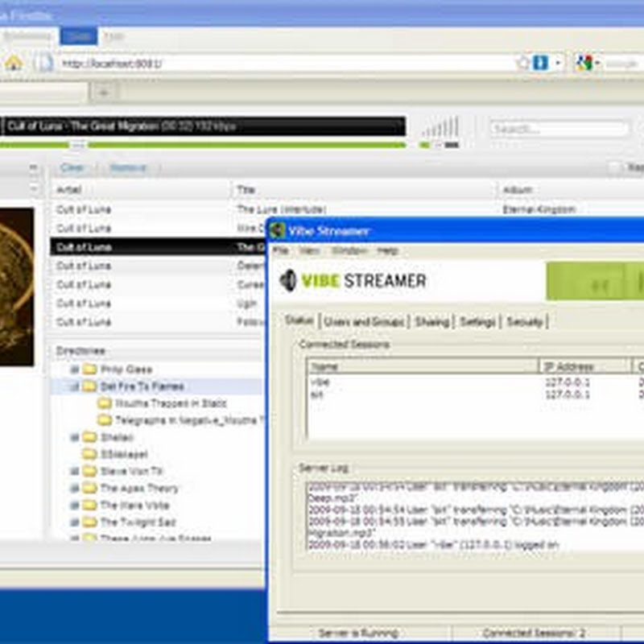The height and width of the screenshot is (644, 644).
Task: Open the Bookmarks menu in Firefox
Action: pos(27,36)
